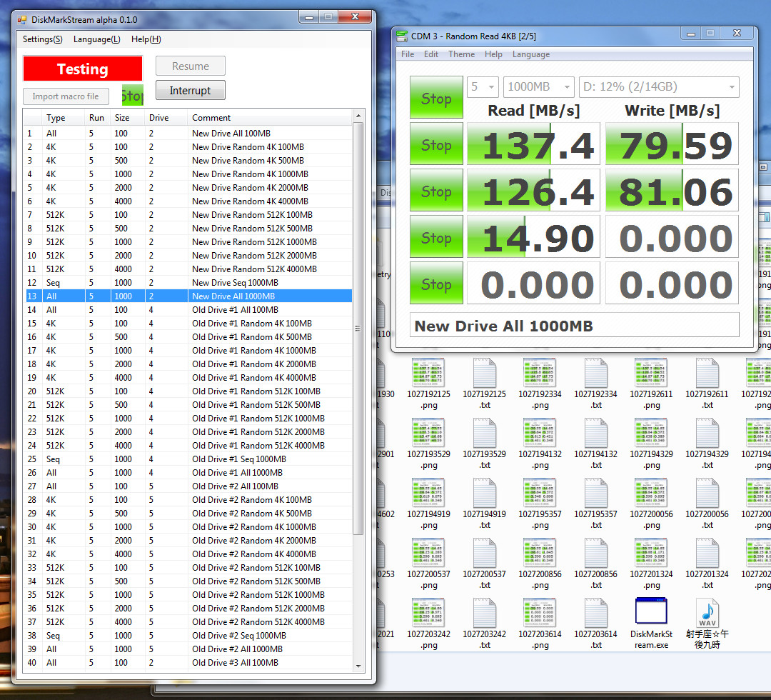Open Help menu in DiskMarkStream
771x700 pixels.
(146, 39)
